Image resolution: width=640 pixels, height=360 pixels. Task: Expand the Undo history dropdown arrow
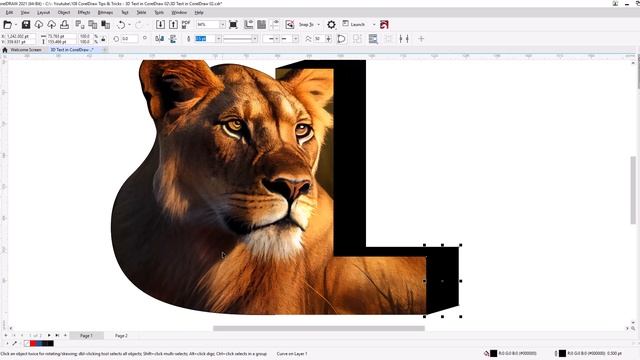[129, 25]
